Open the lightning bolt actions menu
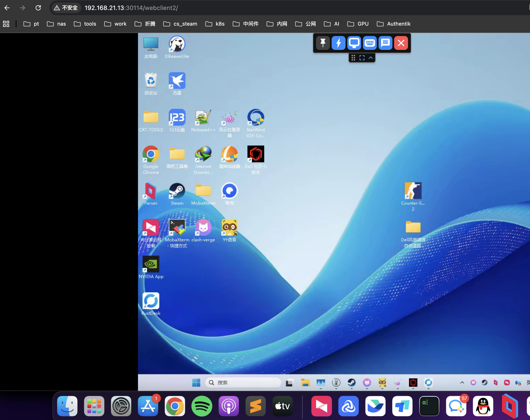Image resolution: width=530 pixels, height=420 pixels. click(x=338, y=43)
